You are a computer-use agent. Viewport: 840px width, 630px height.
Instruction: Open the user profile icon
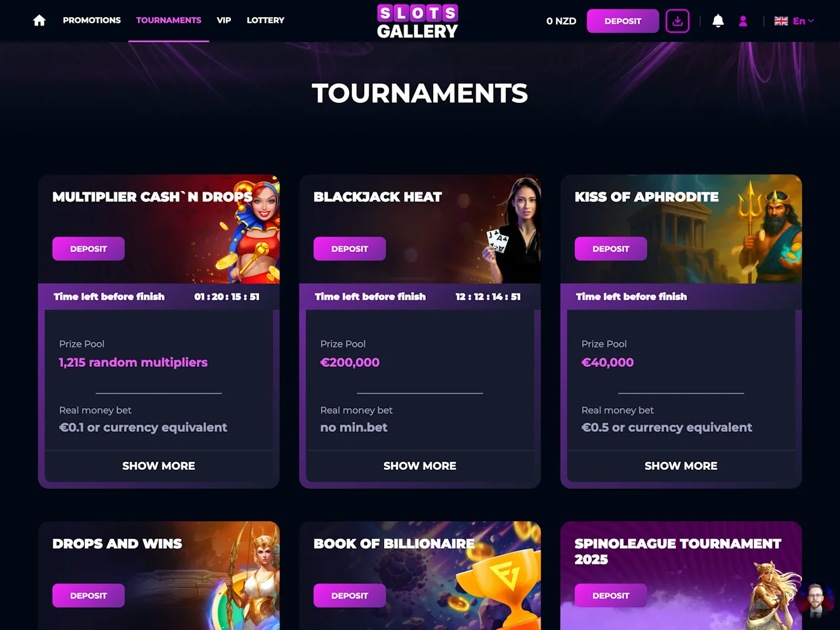click(743, 21)
